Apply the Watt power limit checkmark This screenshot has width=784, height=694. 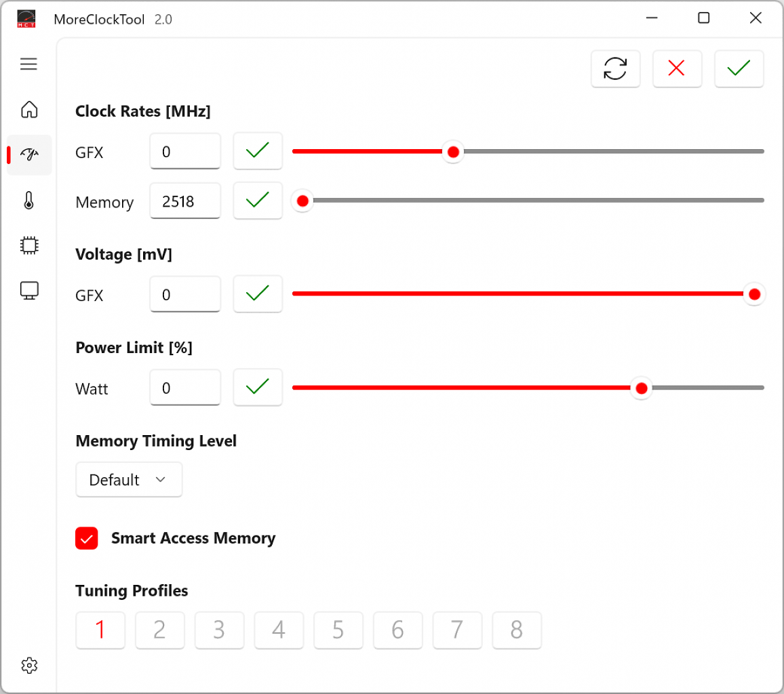(x=258, y=387)
